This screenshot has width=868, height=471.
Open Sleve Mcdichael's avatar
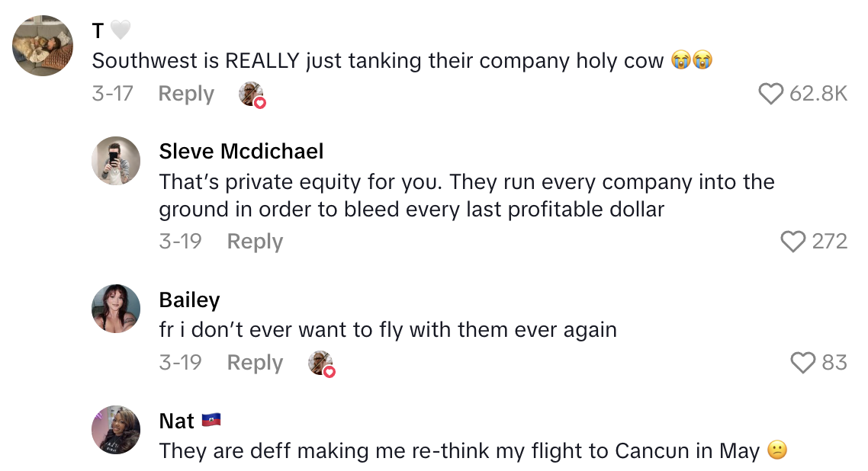point(116,161)
